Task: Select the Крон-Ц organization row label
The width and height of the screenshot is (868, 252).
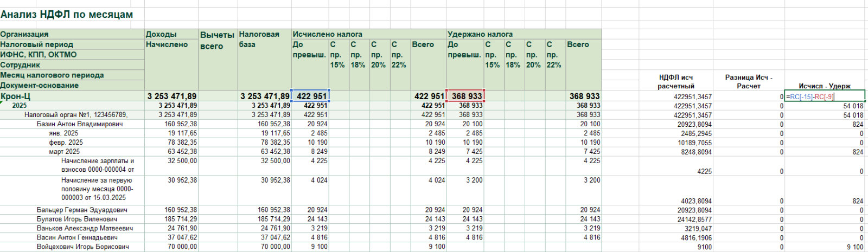Action: pyautogui.click(x=16, y=96)
